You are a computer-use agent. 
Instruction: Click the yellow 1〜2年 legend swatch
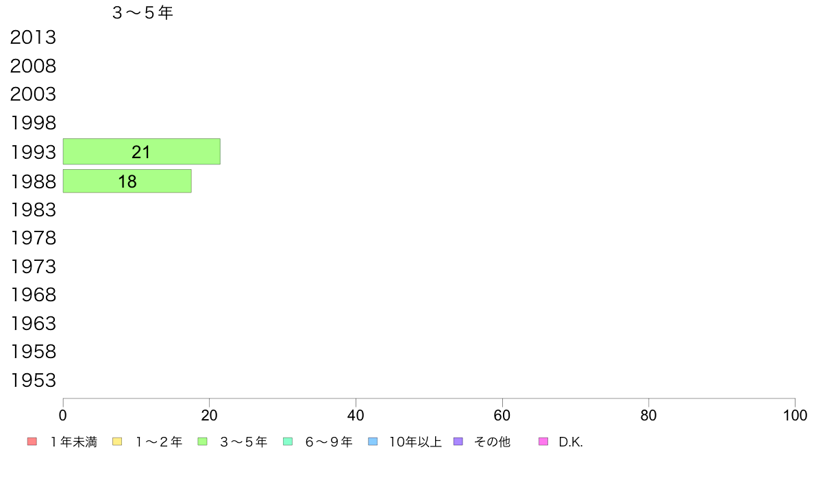(116, 442)
